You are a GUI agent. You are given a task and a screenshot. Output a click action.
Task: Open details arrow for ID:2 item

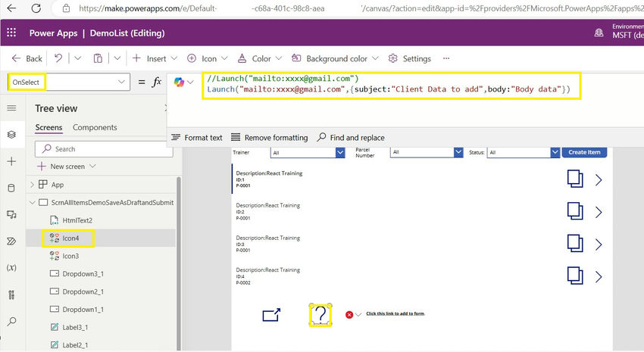[599, 212]
